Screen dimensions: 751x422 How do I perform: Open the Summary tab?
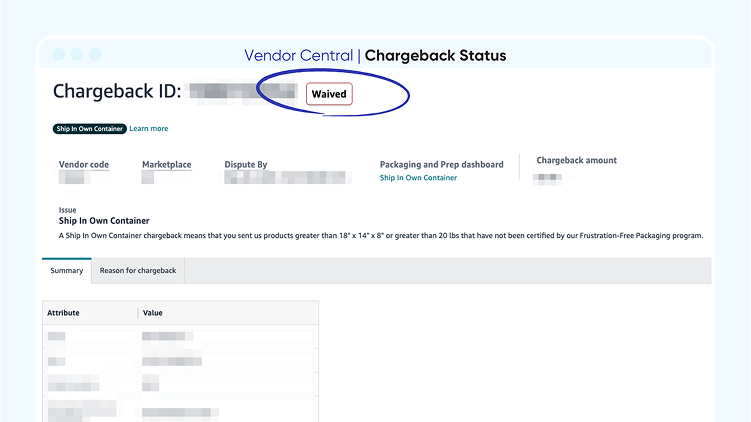click(67, 271)
